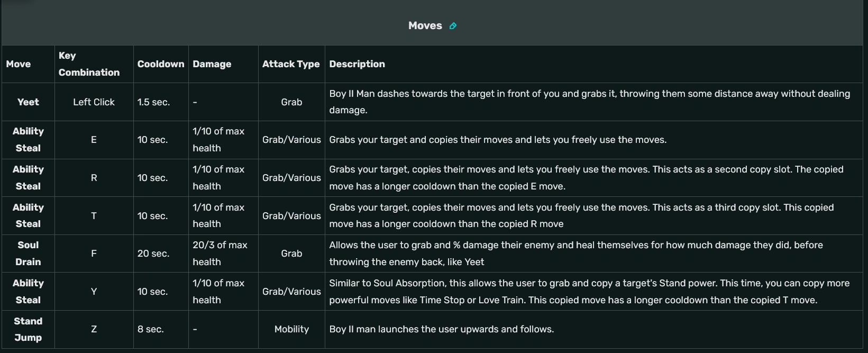
Task: Click the 20/3 of max health cell
Action: click(220, 254)
